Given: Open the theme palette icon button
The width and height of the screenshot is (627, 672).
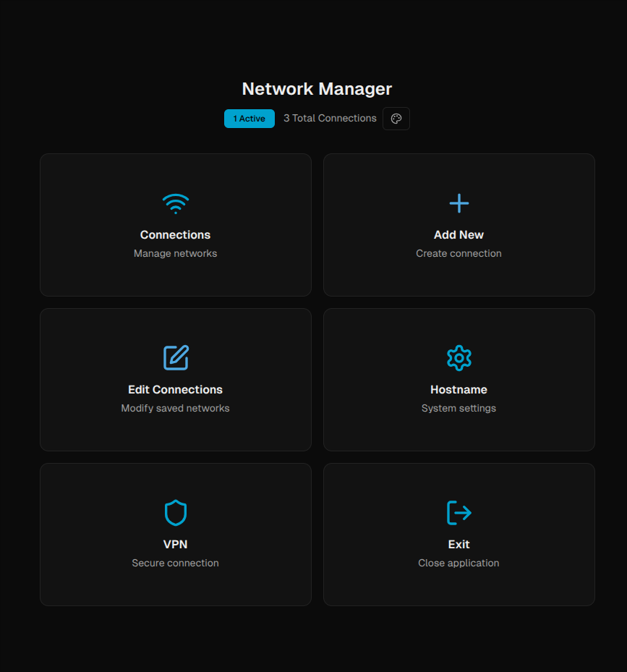Looking at the screenshot, I should point(396,119).
